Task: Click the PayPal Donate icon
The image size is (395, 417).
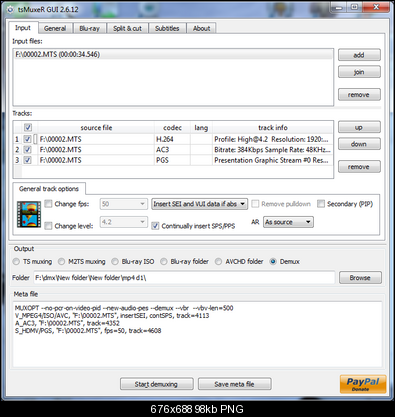Action: 363,384
